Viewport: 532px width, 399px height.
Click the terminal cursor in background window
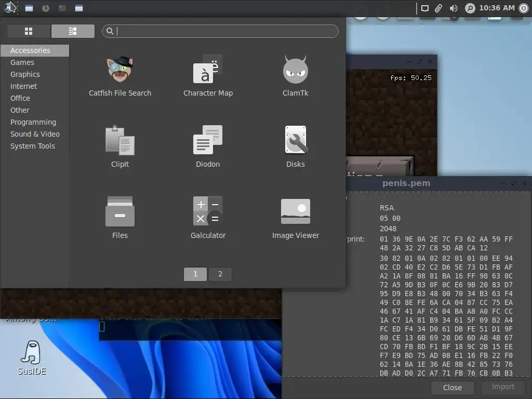(x=102, y=326)
